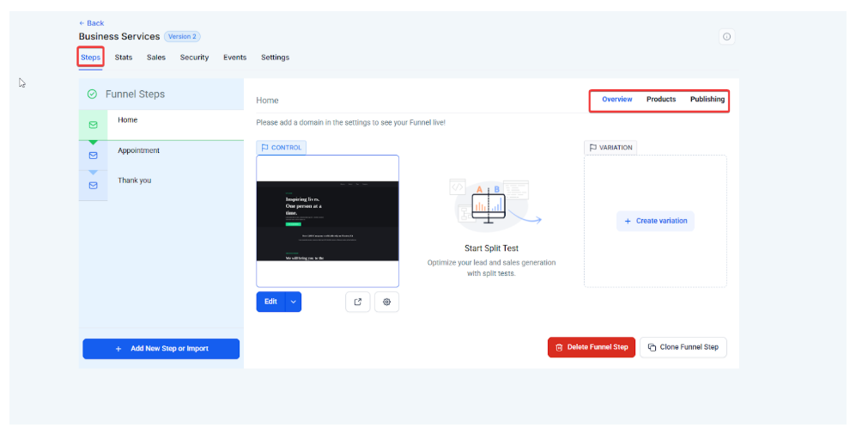Click Add New Step or Import
The width and height of the screenshot is (868, 440).
click(161, 349)
